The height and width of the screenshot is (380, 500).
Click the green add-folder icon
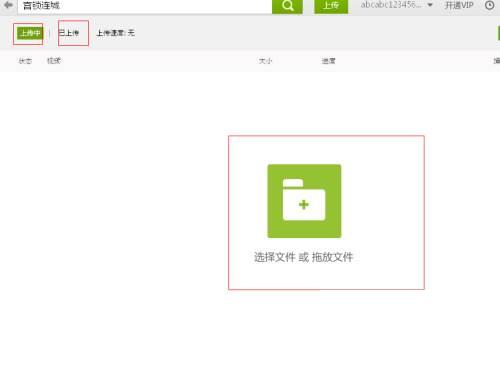click(x=304, y=201)
